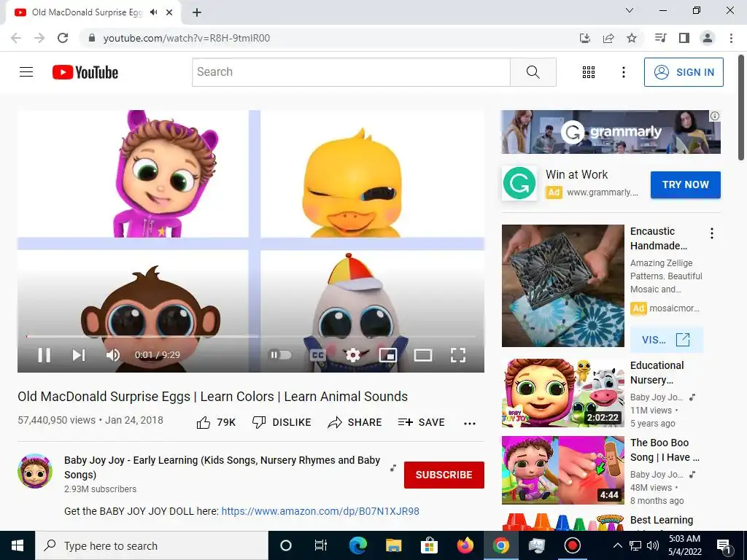The width and height of the screenshot is (747, 560).
Task: Bookmark this page with star
Action: 632,38
